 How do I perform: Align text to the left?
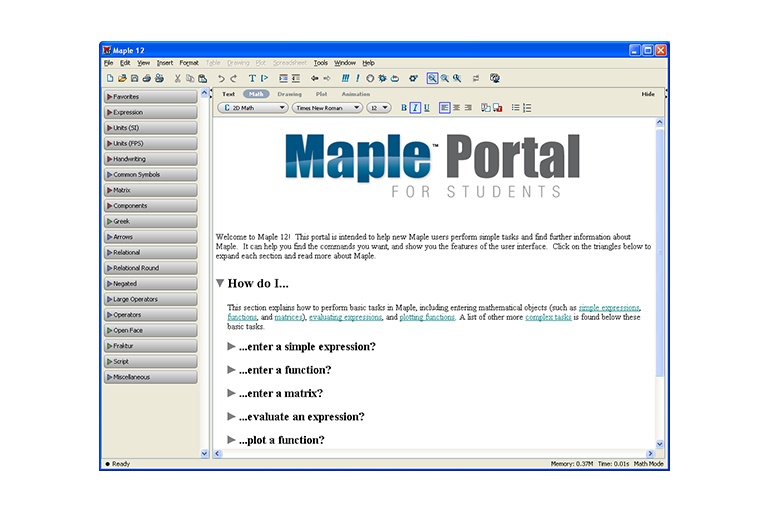pos(444,108)
